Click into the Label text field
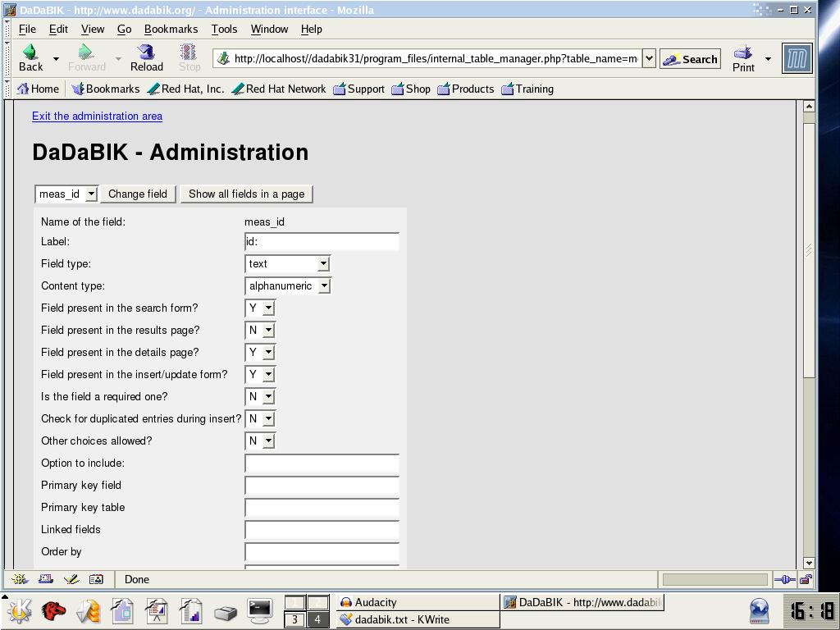 tap(322, 242)
